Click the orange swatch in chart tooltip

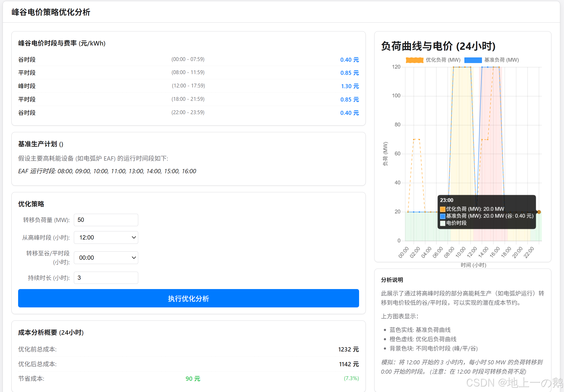(x=442, y=209)
